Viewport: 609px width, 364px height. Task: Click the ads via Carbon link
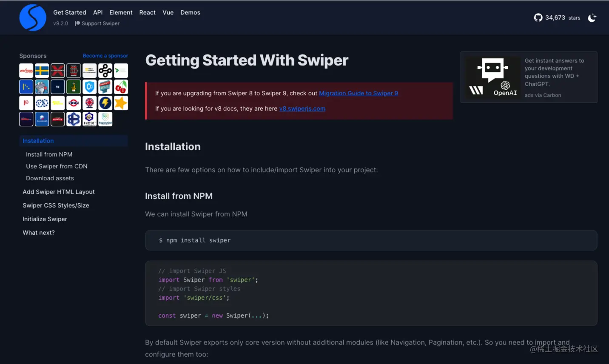pos(543,95)
